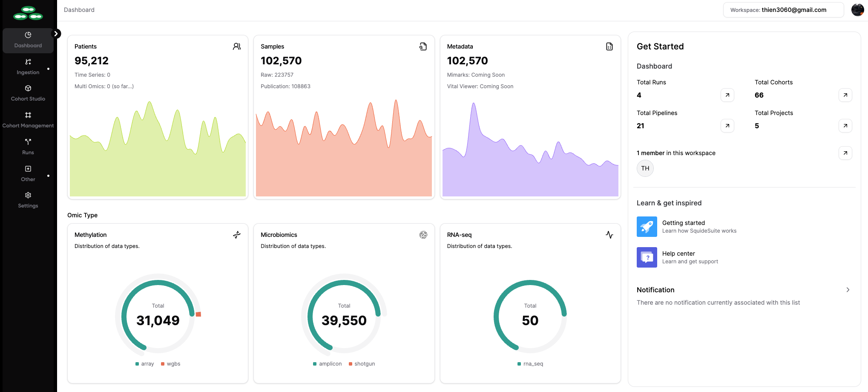Open Cohort Studio from the sidebar
The image size is (868, 392).
point(28,88)
